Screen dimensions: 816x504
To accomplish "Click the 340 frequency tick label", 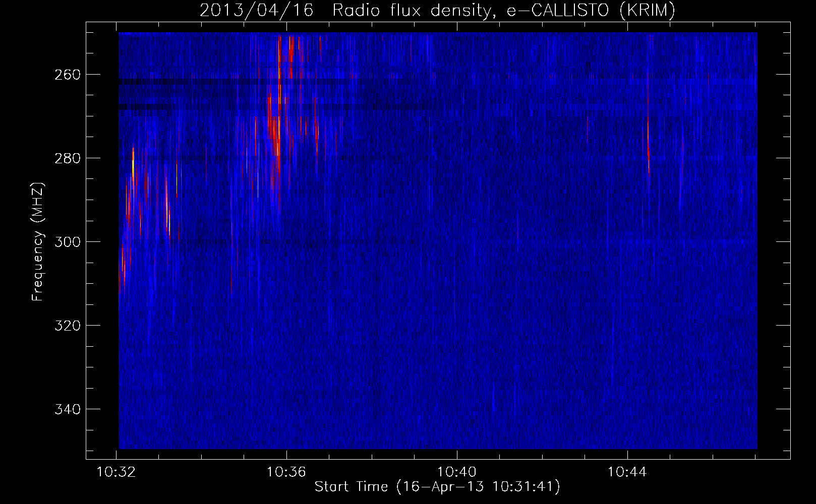I will [x=67, y=409].
